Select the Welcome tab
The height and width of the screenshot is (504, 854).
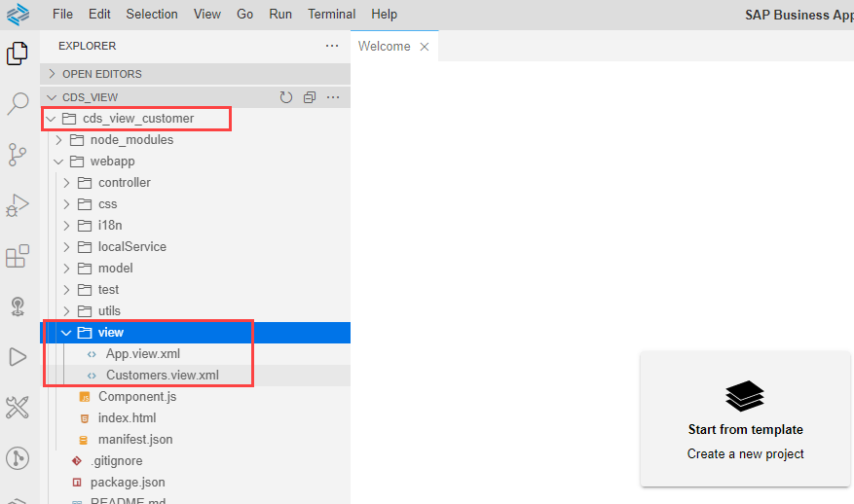coord(384,47)
